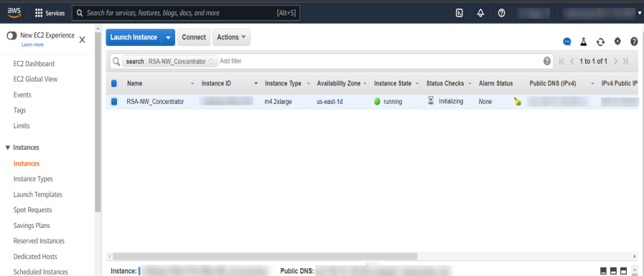Click the alarm status edit icon

(x=518, y=102)
